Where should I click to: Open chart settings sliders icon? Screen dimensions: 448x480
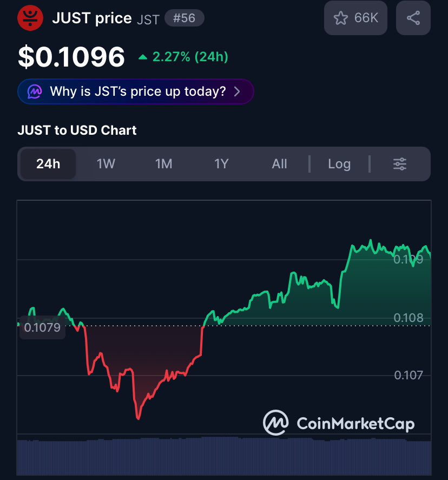tap(400, 164)
